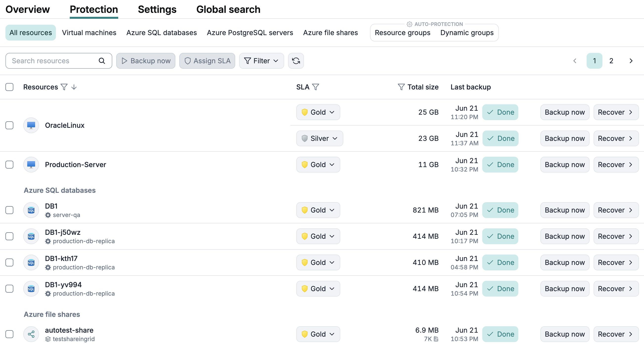The width and height of the screenshot is (644, 347).
Task: Check the OracleLinux row checkbox
Action: pyautogui.click(x=9, y=125)
